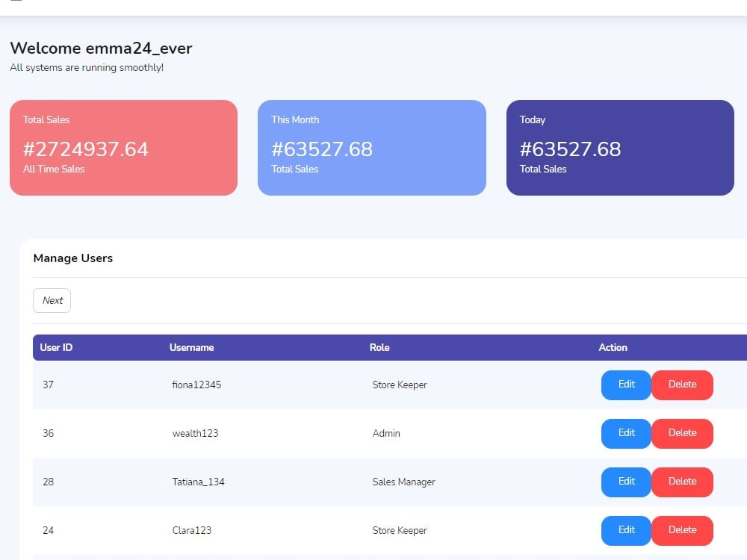
Task: Edit user Clara123
Action: click(x=625, y=530)
